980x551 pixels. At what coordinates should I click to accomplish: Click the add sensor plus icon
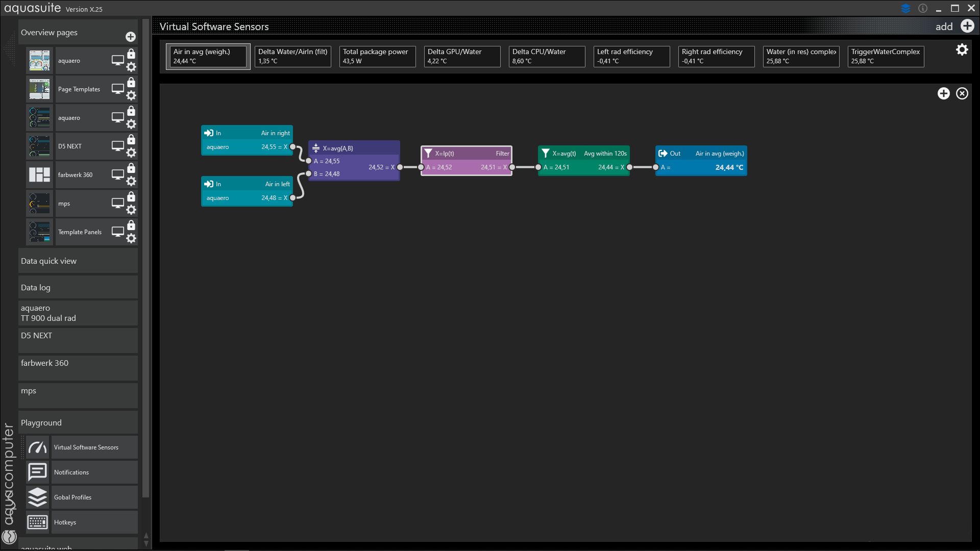967,26
